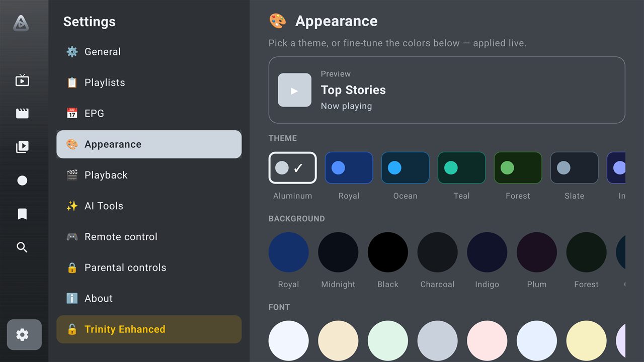Pick the pink font color swatch
This screenshot has height=362, width=644.
click(x=487, y=341)
